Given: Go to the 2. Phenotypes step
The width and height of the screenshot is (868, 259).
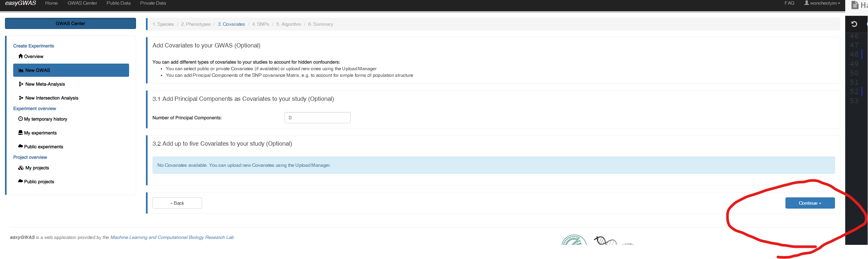Looking at the screenshot, I should (195, 24).
